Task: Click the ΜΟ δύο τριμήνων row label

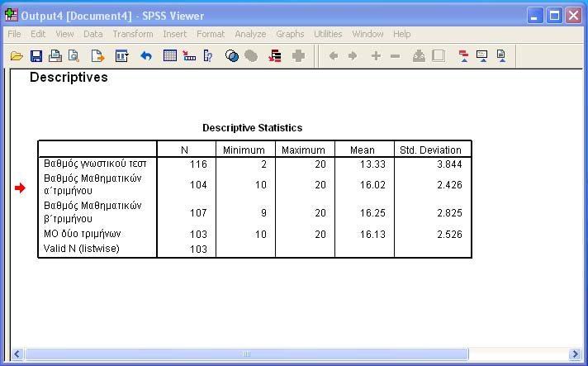Action: [82, 234]
